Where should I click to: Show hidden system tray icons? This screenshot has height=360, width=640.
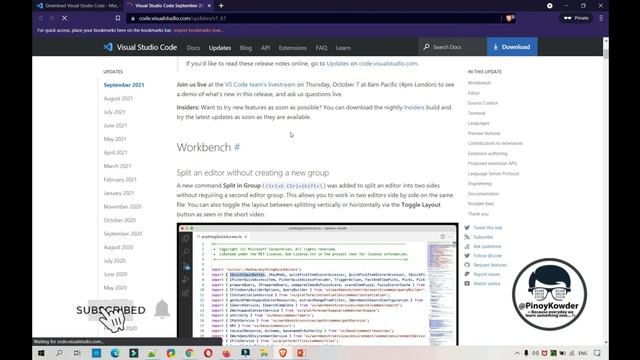click(517, 353)
